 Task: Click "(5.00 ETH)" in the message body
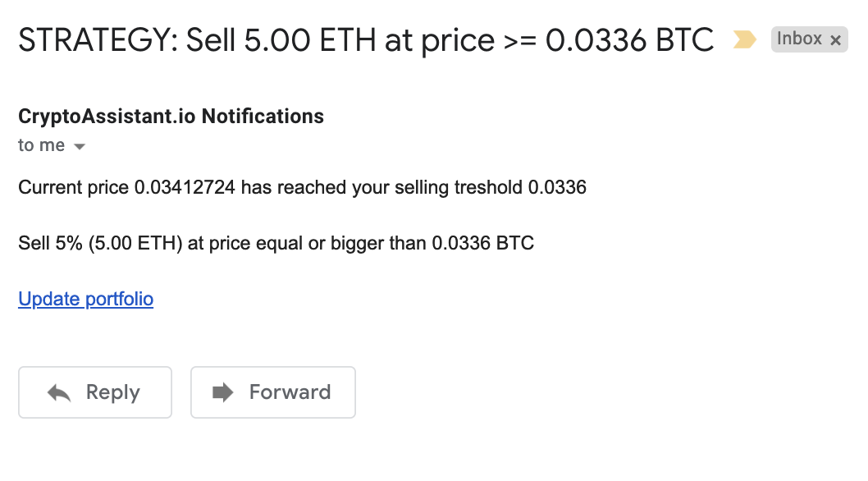pos(135,243)
